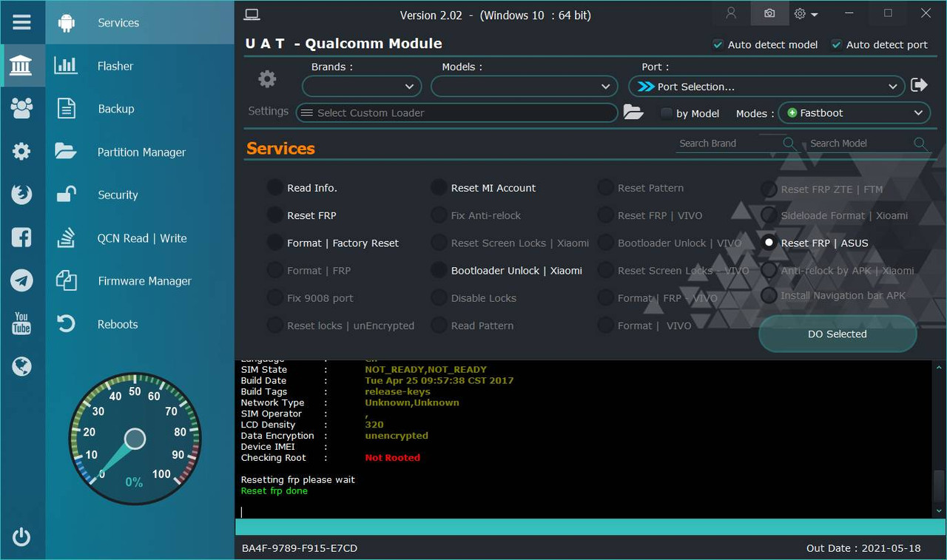947x560 pixels.
Task: Take a screenshot with the camera icon
Action: click(x=769, y=13)
